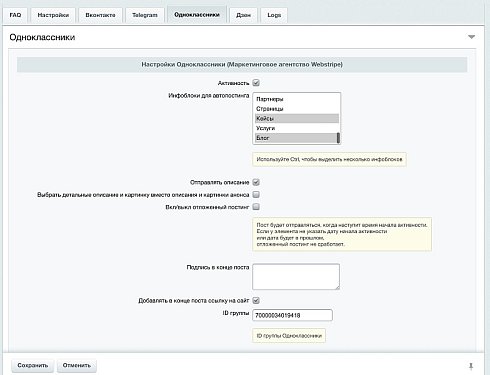Open the Logs tab
Image resolution: width=490 pixels, height=375 pixels.
pyautogui.click(x=274, y=15)
